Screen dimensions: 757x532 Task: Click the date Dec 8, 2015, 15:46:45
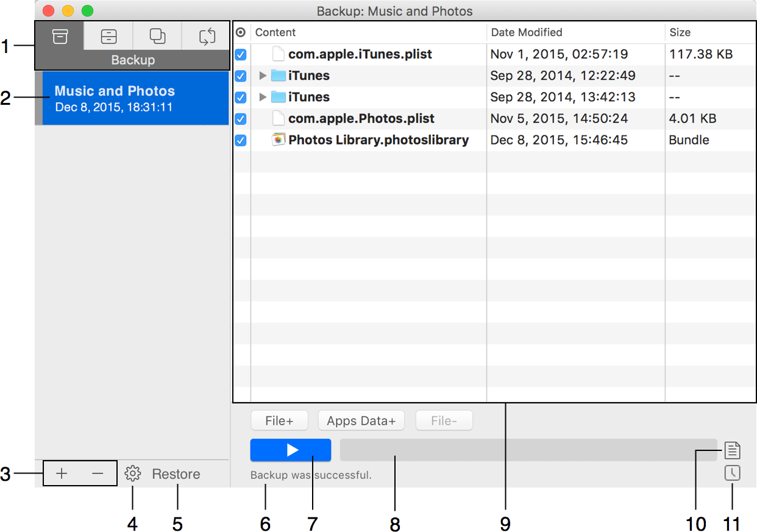click(559, 140)
